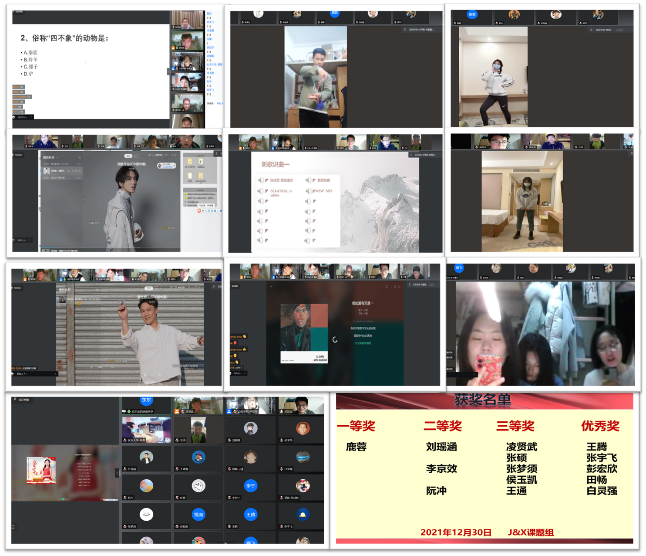Viewport: 646px width, 556px height.
Task: Click the loading spinner in the music player
Action: coord(333,339)
